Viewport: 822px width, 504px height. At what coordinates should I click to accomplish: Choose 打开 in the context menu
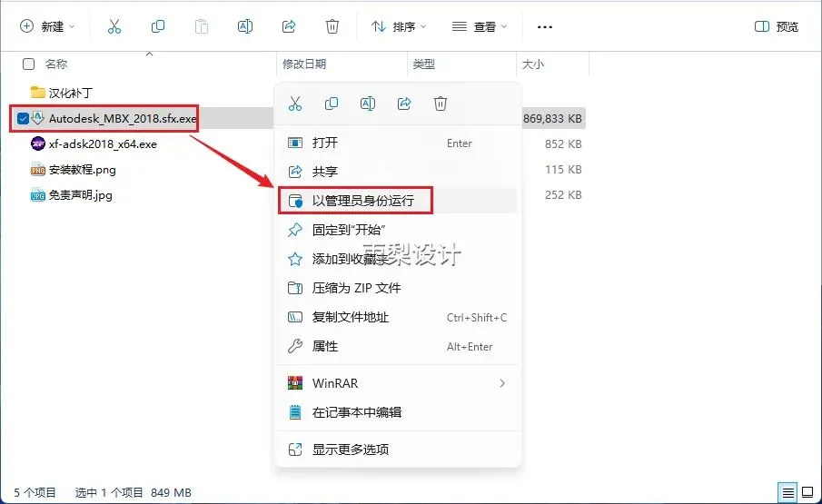[398, 143]
